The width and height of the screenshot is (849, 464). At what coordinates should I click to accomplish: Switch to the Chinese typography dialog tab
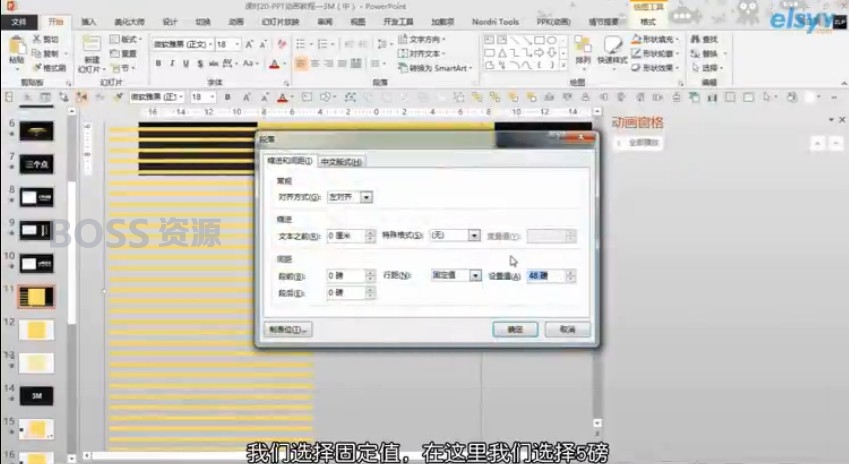(341, 162)
